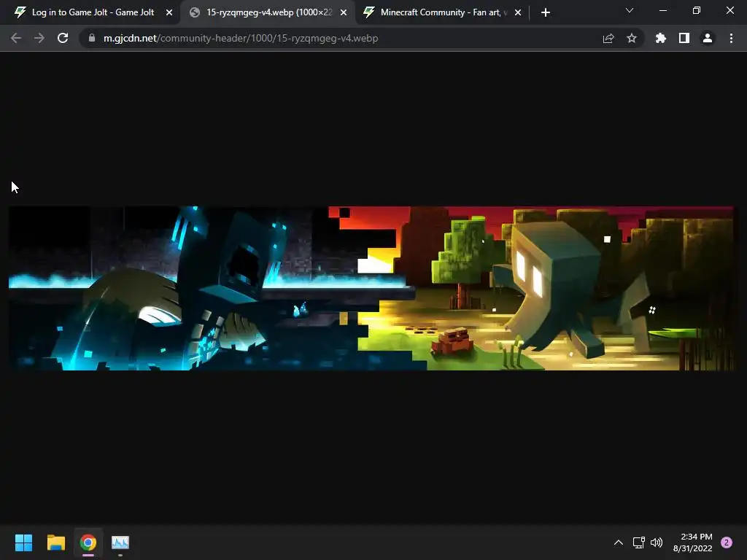
Task: Open the volume speaker tray icon
Action: [x=657, y=542]
